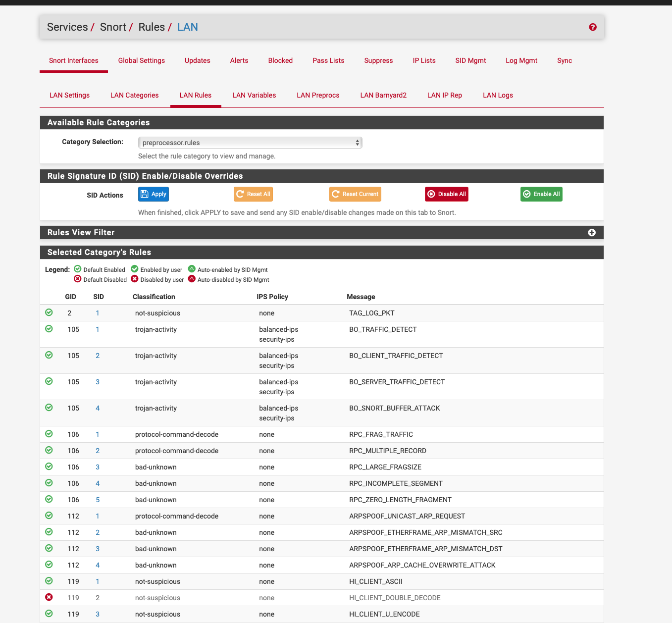Open SID 4 link of BO_SNORT_BUFFER_ATTACK row
This screenshot has width=672, height=623.
point(98,408)
